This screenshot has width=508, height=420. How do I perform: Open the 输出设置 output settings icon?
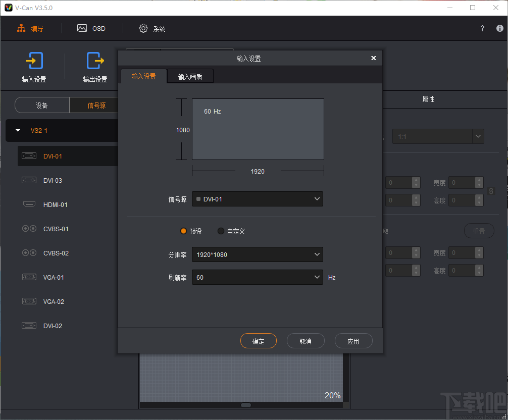pos(95,61)
